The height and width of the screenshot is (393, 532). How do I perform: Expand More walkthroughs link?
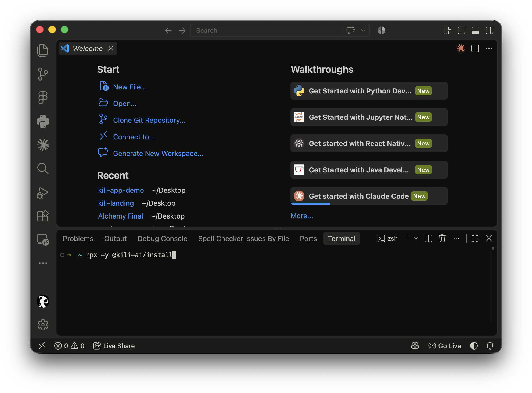(302, 216)
